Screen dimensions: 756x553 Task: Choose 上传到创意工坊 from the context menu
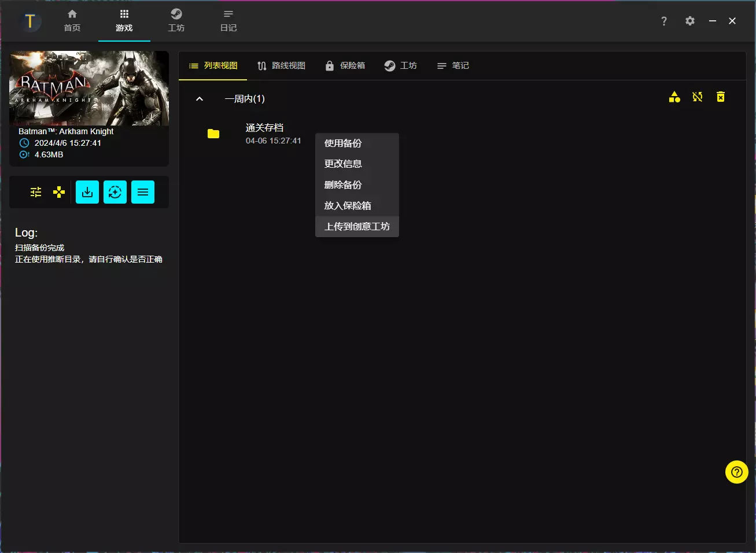point(357,227)
